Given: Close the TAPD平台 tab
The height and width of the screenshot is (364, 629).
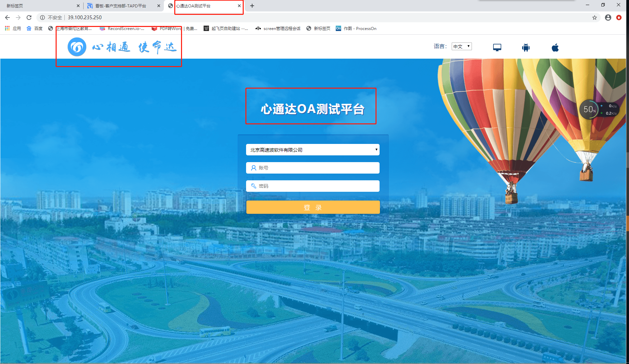Looking at the screenshot, I should click(158, 6).
